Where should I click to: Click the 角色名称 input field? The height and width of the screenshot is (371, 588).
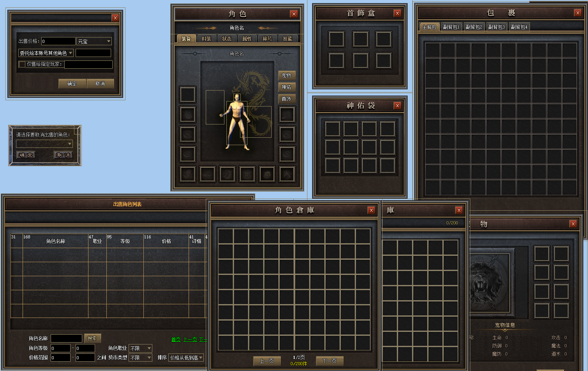coord(66,338)
